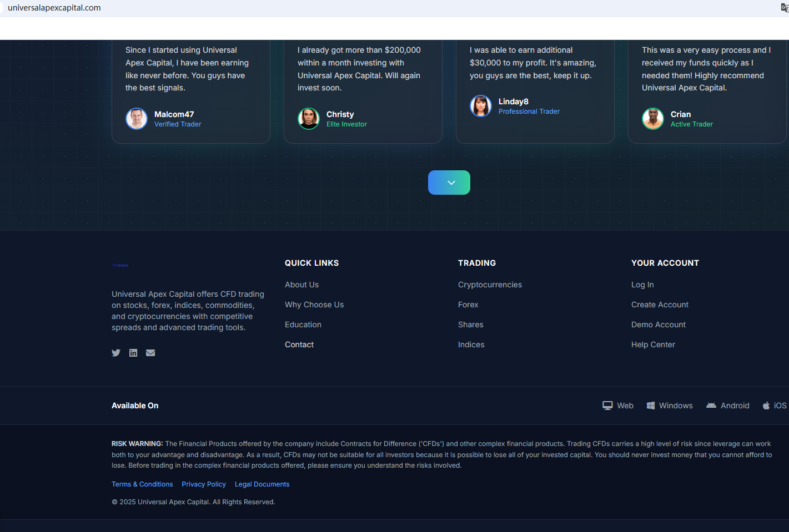Screen dimensions: 789x532
Task: Select the Web platform monitor icon
Action: (x=607, y=406)
